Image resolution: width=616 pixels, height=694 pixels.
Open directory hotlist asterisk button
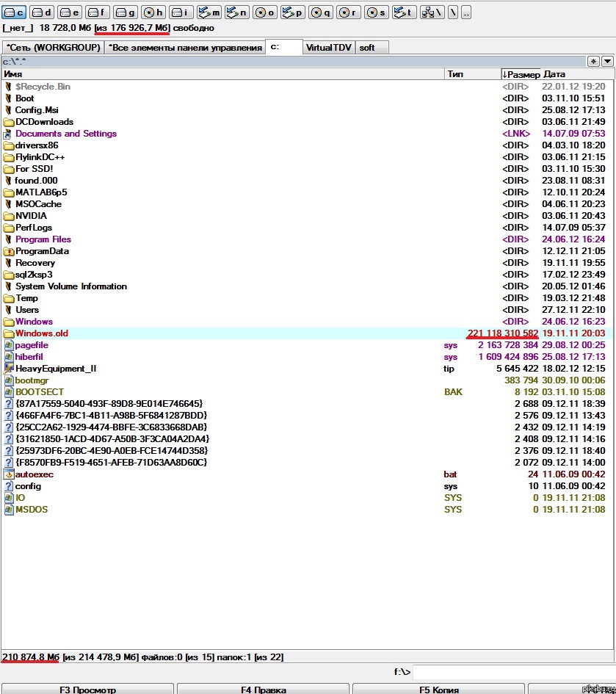(593, 62)
